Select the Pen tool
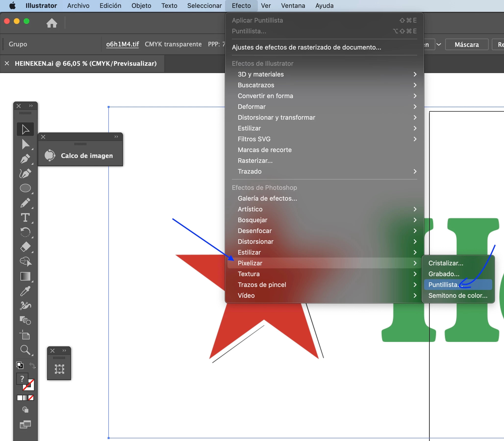 25,159
